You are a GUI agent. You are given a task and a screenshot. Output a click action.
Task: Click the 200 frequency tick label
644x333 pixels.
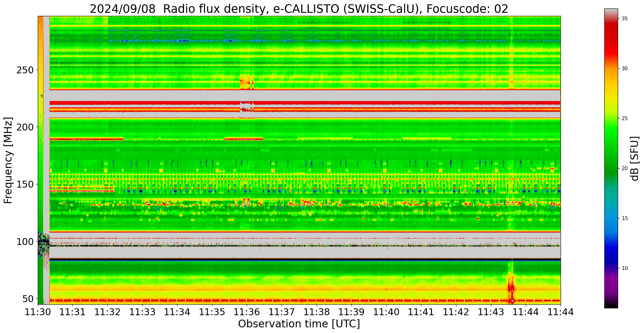coord(25,127)
